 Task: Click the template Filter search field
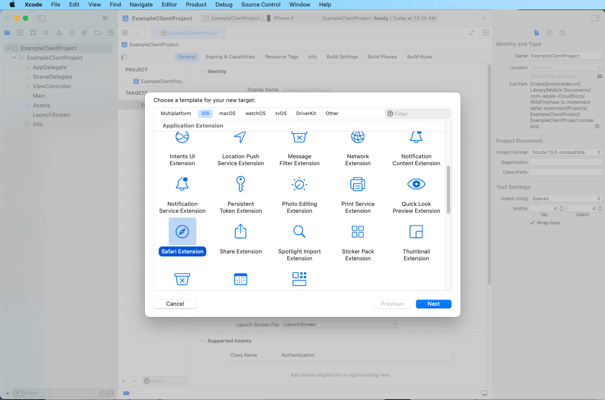417,114
